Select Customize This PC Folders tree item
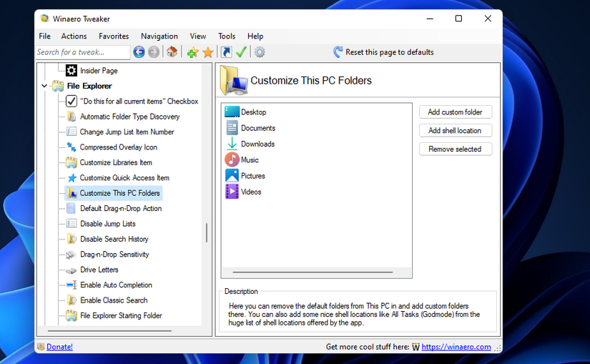This screenshot has height=364, width=590. [119, 193]
